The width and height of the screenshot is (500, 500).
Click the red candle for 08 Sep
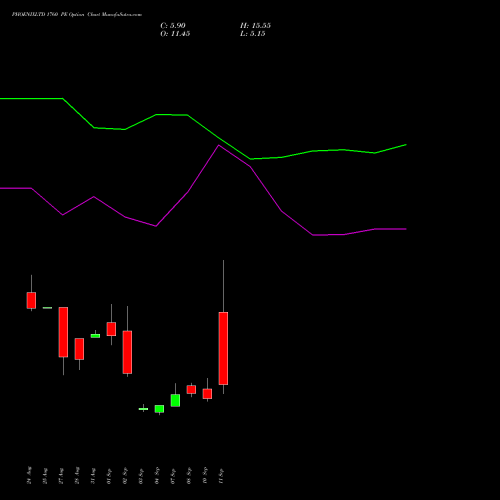pos(191,390)
